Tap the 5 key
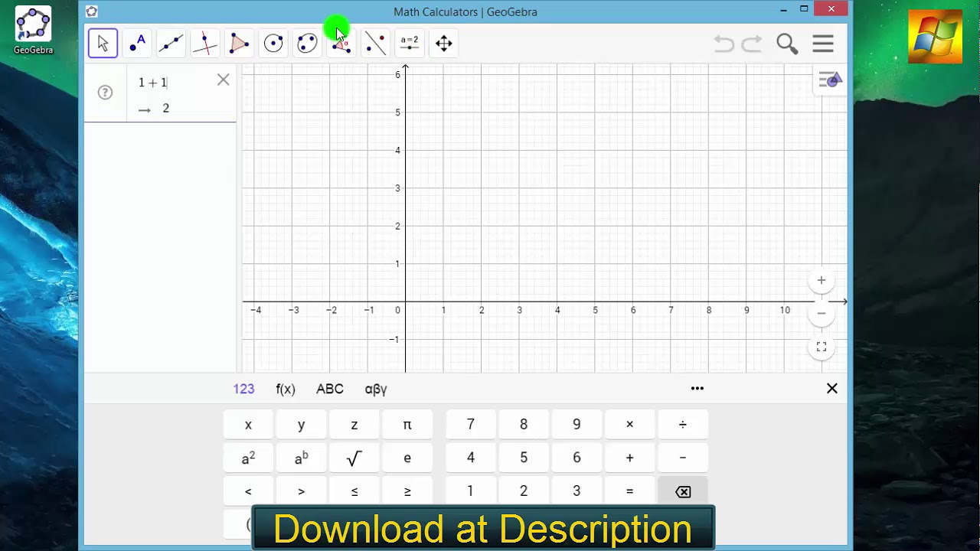 tap(524, 458)
